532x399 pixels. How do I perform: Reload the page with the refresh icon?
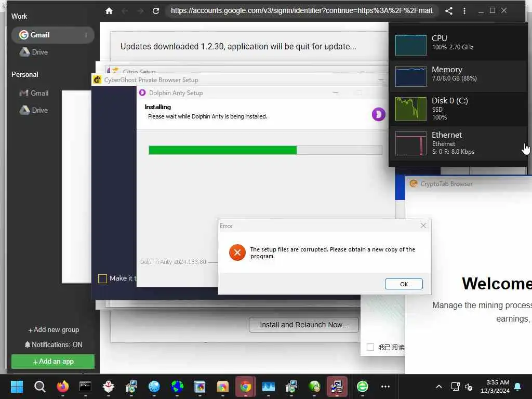coord(156,11)
